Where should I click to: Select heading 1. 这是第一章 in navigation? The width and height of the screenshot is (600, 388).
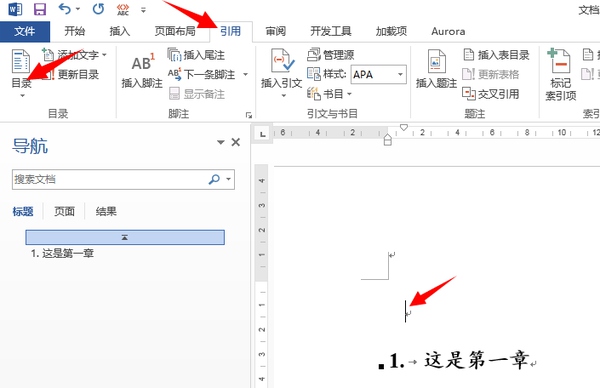click(62, 253)
